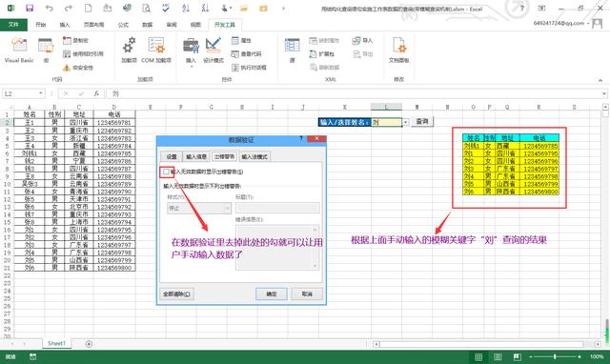
Task: Redo the last action
Action: pyautogui.click(x=69, y=8)
